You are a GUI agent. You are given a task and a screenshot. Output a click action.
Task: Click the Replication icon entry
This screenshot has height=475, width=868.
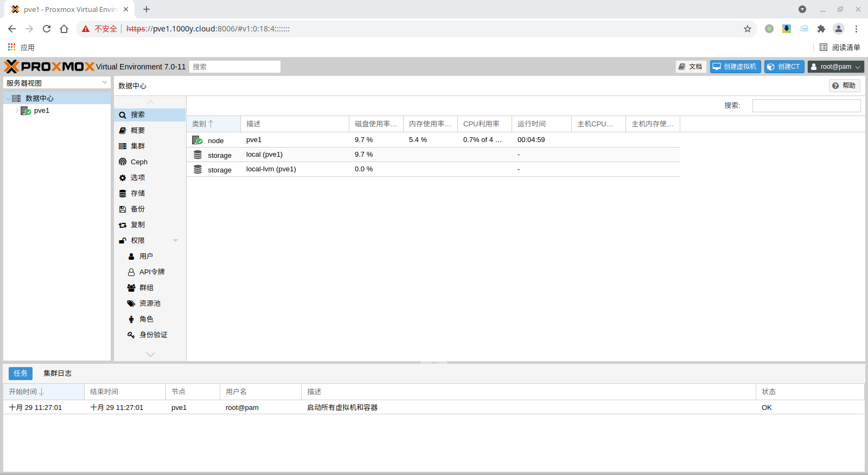[x=123, y=224]
